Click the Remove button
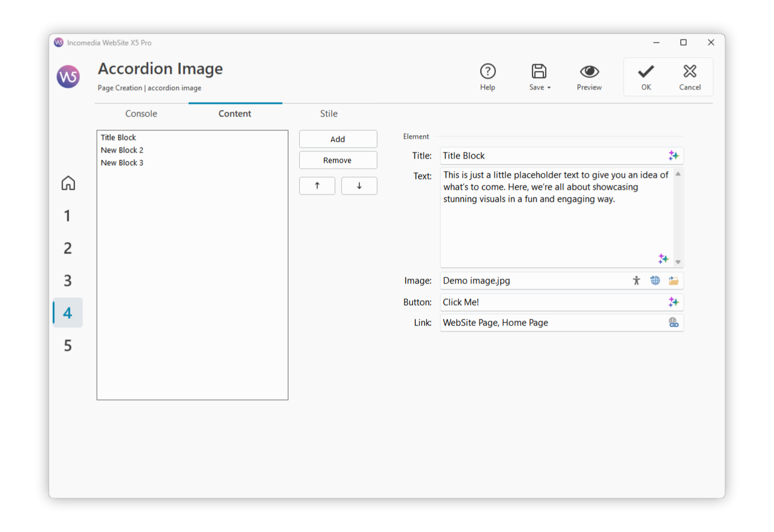 pos(338,160)
